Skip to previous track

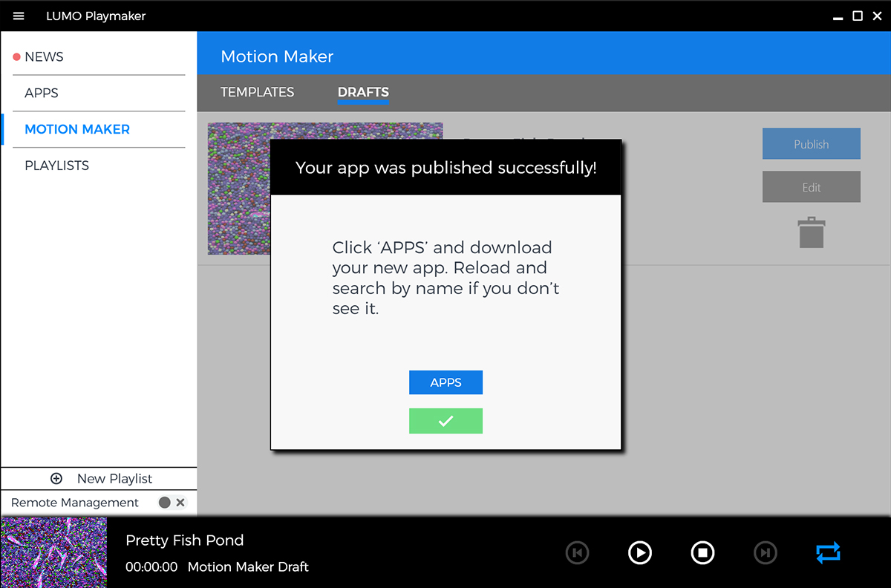point(577,552)
